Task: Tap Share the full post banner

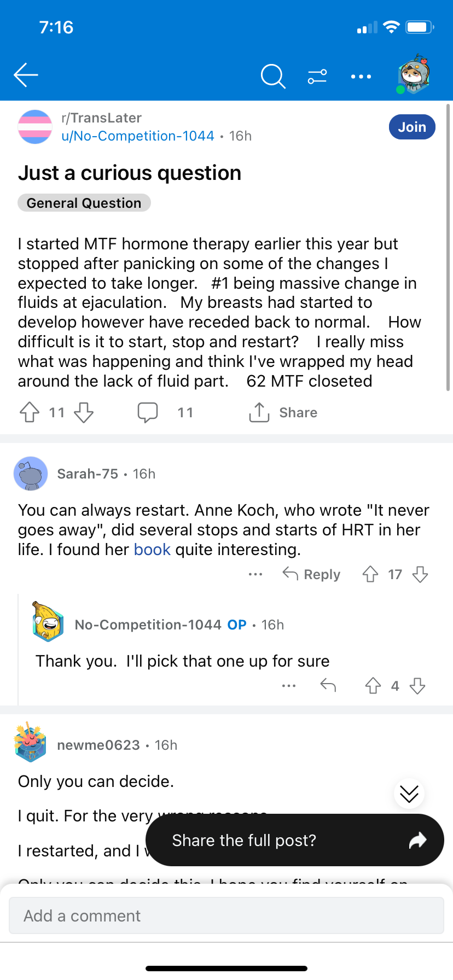Action: pyautogui.click(x=295, y=840)
